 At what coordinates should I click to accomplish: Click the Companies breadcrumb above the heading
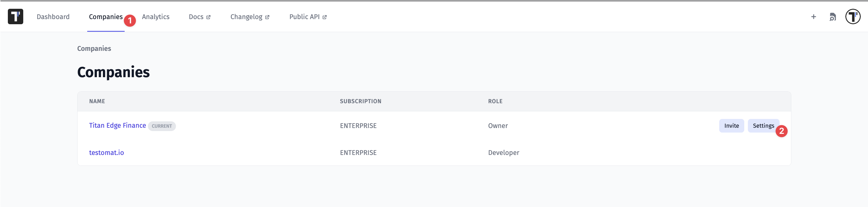pos(94,49)
